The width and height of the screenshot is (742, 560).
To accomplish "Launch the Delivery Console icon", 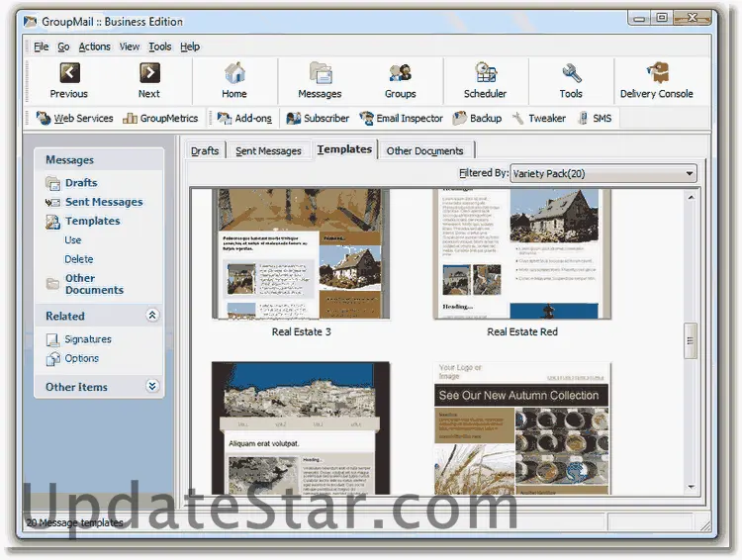I will (657, 73).
